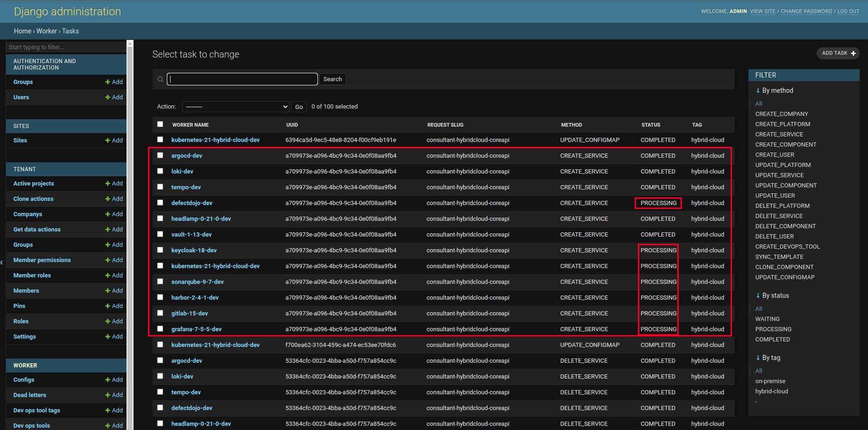Go to the Home breadcrumb
The height and width of the screenshot is (430, 868).
point(23,31)
